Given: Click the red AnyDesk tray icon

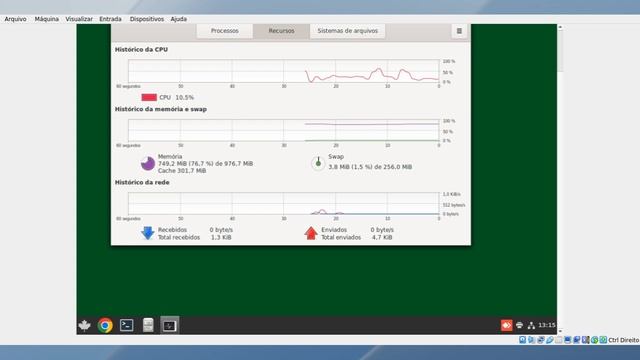Looking at the screenshot, I should [507, 325].
